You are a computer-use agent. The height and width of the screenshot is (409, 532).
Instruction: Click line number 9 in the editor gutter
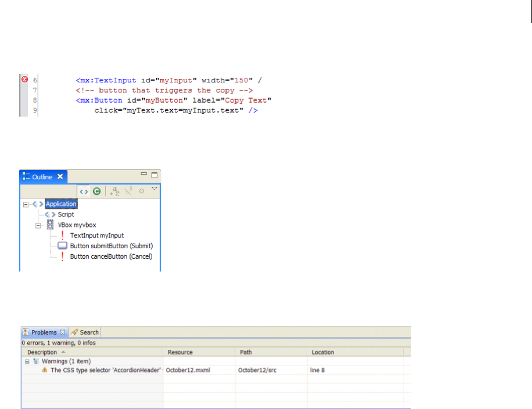tap(35, 110)
